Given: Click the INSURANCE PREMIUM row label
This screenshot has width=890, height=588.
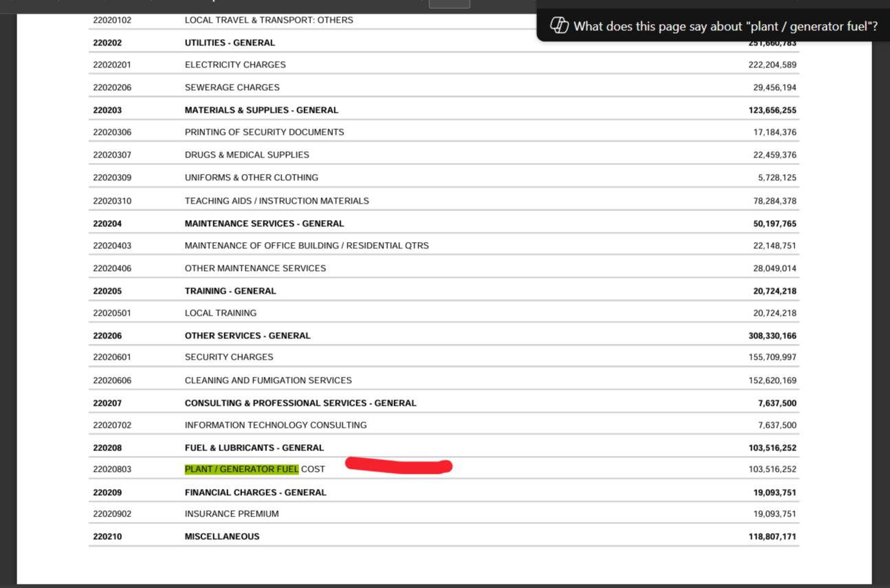Looking at the screenshot, I should coord(232,514).
